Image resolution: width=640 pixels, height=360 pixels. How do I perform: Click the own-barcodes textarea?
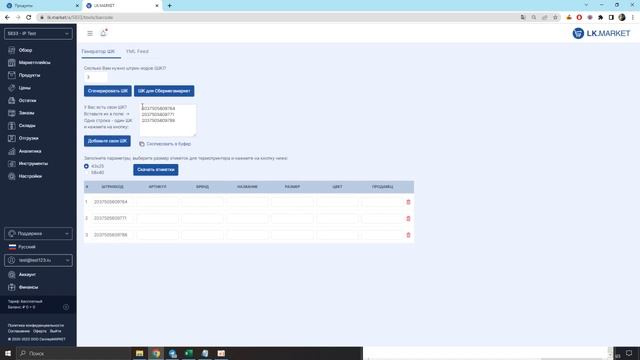click(168, 120)
